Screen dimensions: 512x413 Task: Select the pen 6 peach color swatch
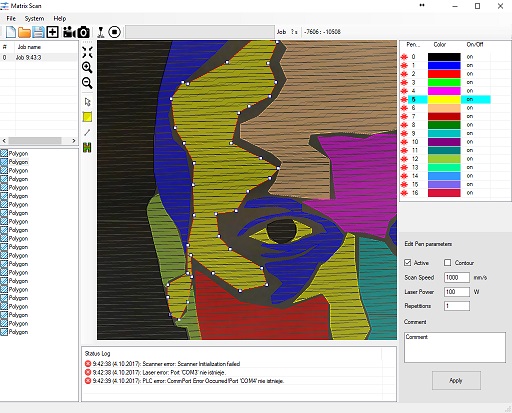pos(444,108)
